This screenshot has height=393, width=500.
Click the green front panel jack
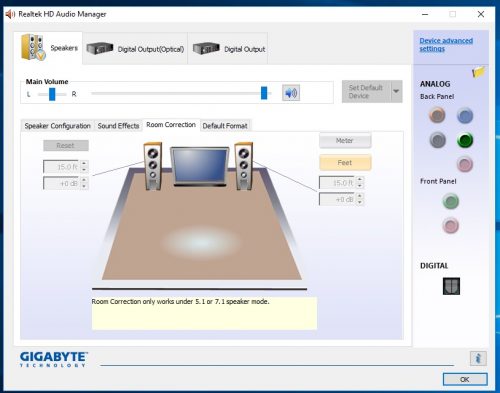[x=451, y=201]
